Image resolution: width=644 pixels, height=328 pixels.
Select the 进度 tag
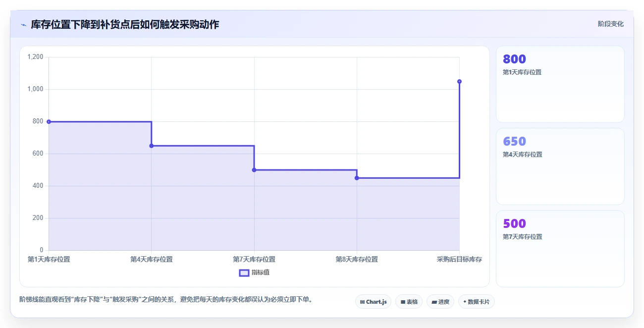point(440,302)
